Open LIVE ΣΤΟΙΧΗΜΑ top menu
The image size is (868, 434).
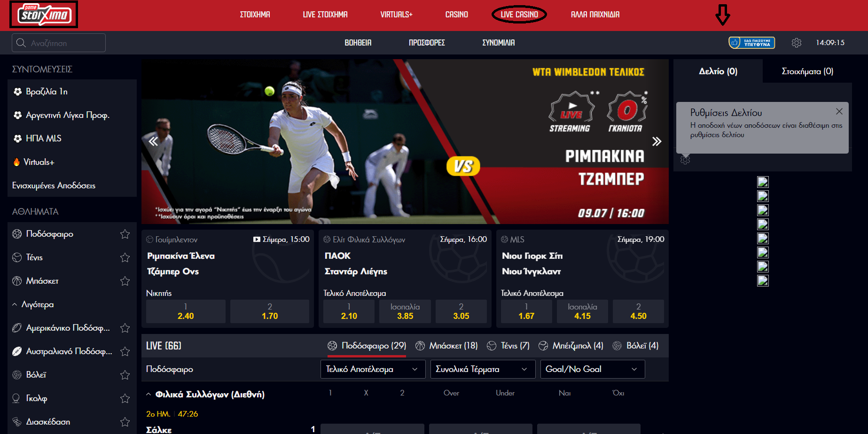pyautogui.click(x=325, y=15)
